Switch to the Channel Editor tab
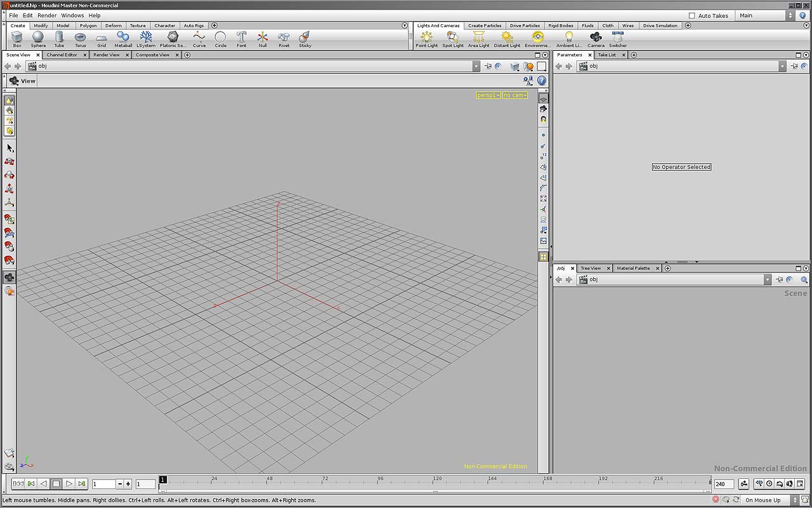Viewport: 812px width, 508px height. (x=62, y=55)
